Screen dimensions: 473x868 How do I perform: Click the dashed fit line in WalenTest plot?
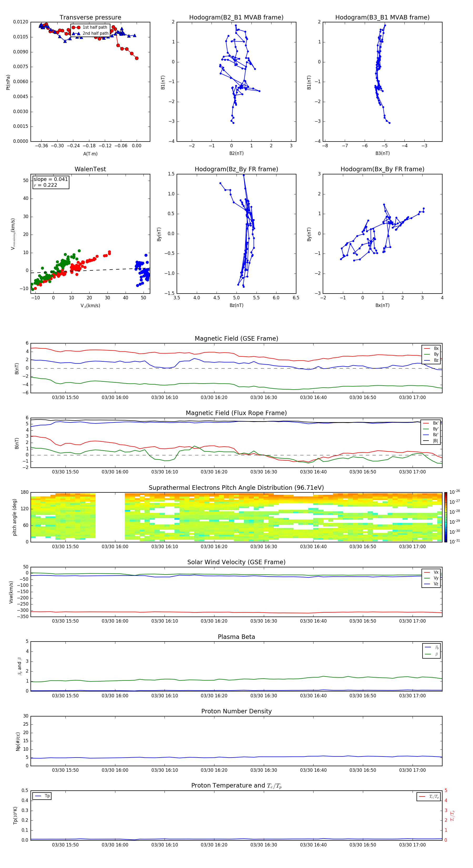pos(90,270)
